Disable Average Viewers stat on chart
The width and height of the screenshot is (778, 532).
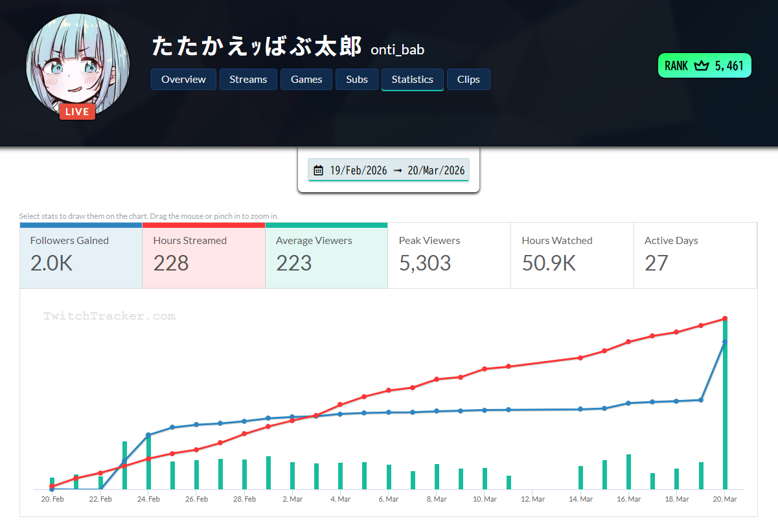pyautogui.click(x=326, y=256)
